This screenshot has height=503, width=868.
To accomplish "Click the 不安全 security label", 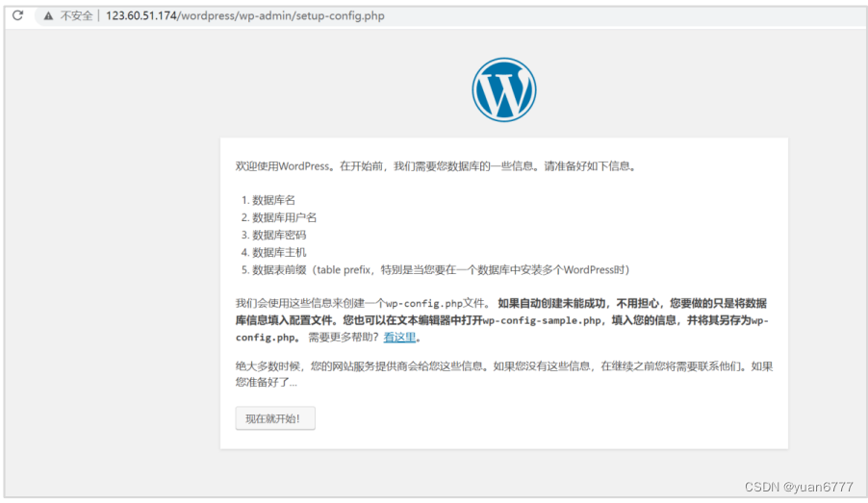I will pyautogui.click(x=76, y=16).
